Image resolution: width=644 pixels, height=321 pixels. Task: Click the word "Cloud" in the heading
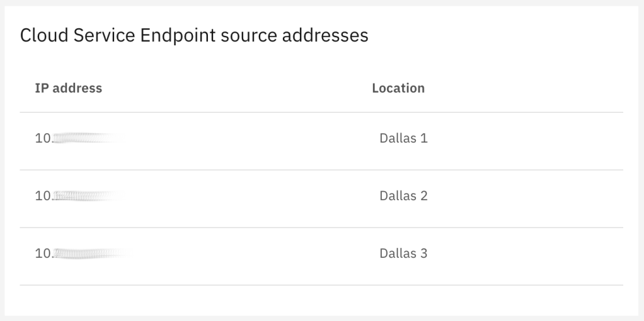click(43, 35)
